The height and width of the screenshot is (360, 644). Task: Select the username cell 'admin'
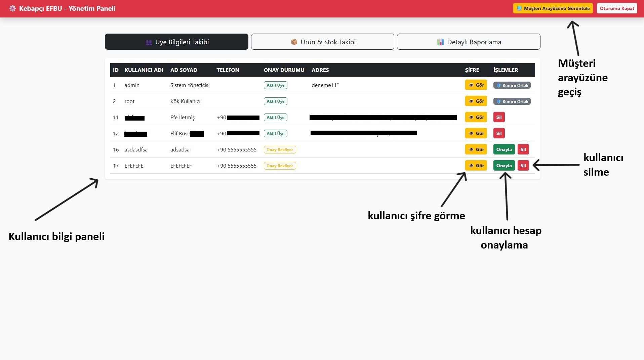point(132,85)
